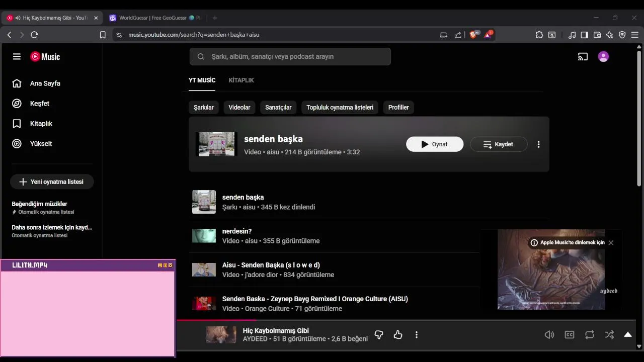Open Aisu - Senden Başka (slowed) result
The width and height of the screenshot is (644, 362).
coord(369,270)
